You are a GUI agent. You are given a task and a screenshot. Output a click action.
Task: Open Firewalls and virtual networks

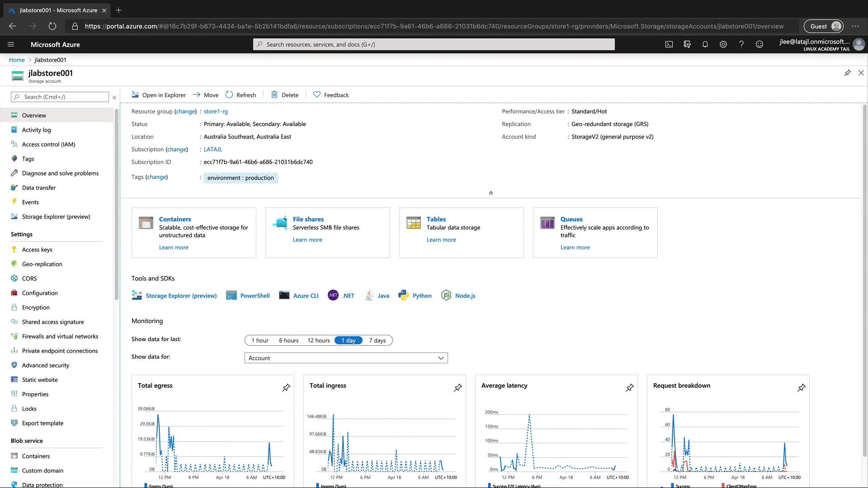point(60,336)
